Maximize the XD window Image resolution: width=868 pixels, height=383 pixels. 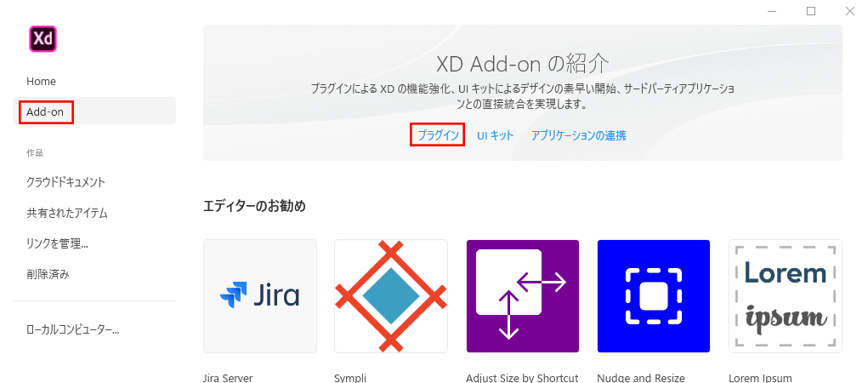[811, 10]
